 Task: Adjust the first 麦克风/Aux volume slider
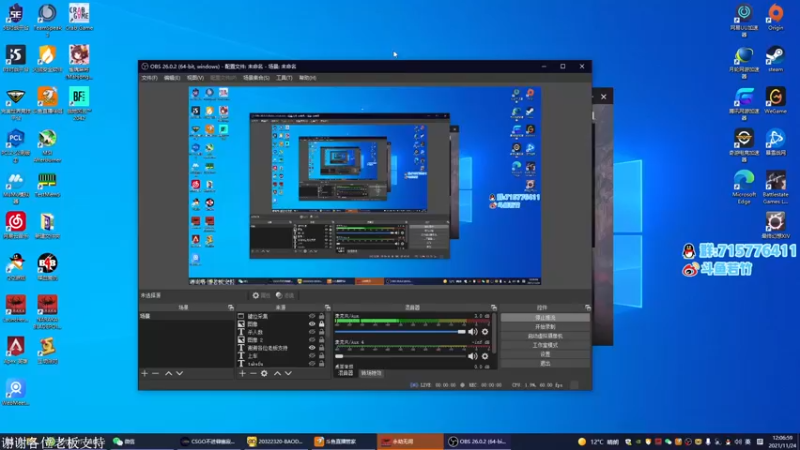tap(401, 332)
